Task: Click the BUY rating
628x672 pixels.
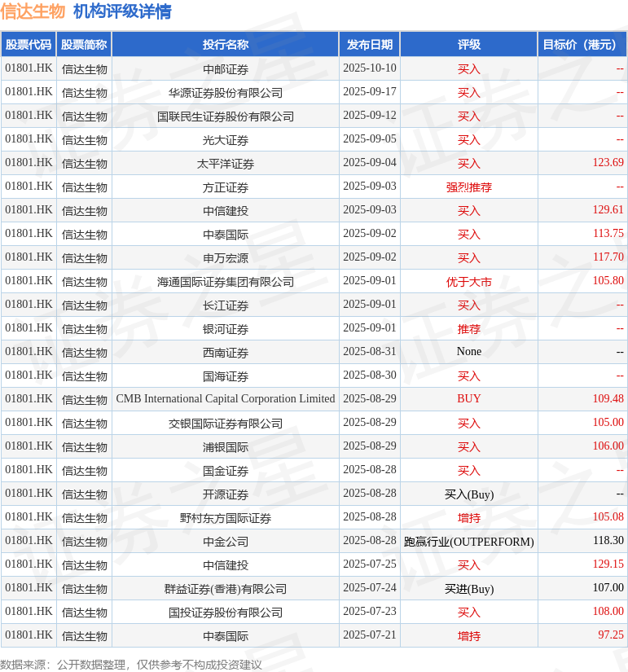Action: click(469, 398)
